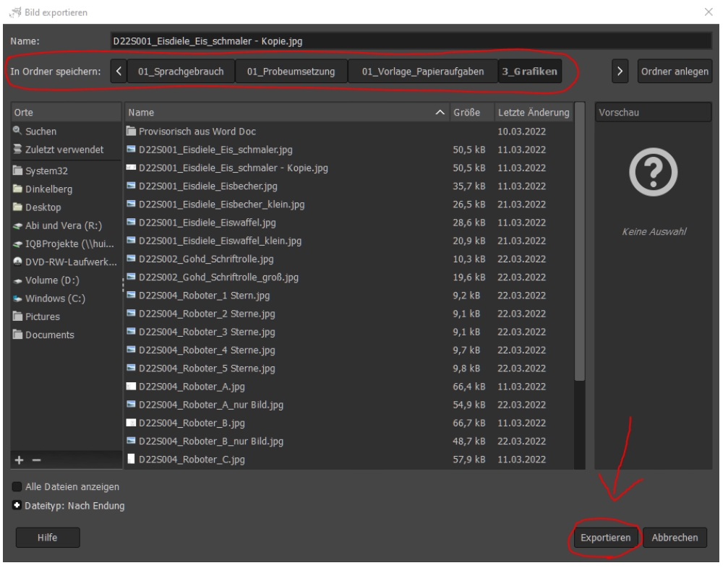Viewport: 728px width, 568px height.
Task: Remove bookmark with the minus icon
Action: pyautogui.click(x=36, y=460)
